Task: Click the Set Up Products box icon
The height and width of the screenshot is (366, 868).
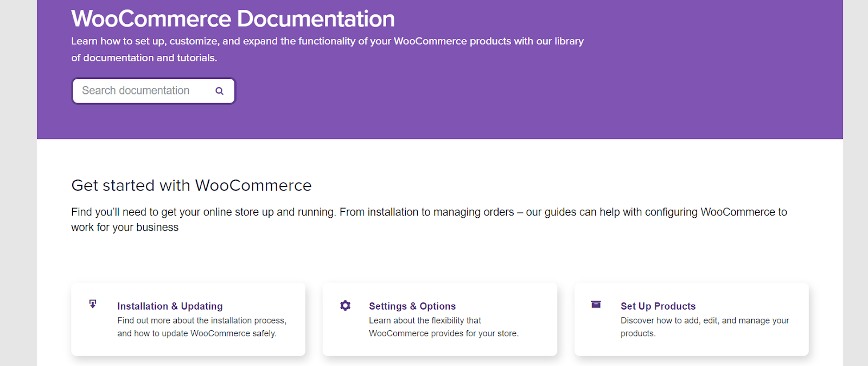Action: coord(596,305)
